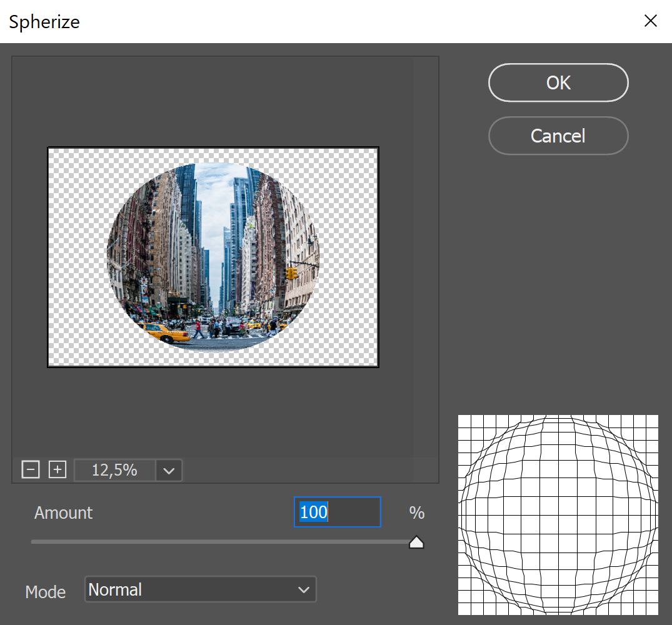Click the chevron on the Mode selector
This screenshot has height=625, width=672.
pos(304,589)
